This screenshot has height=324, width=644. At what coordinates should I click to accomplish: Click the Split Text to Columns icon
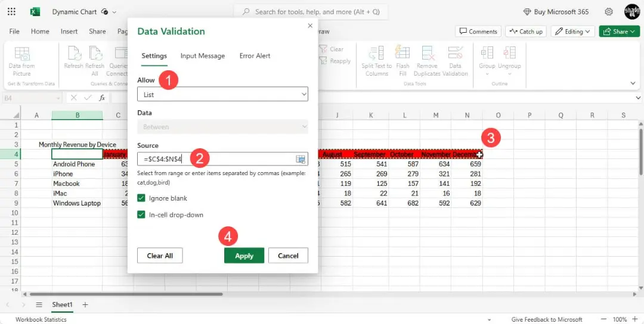coord(376,54)
